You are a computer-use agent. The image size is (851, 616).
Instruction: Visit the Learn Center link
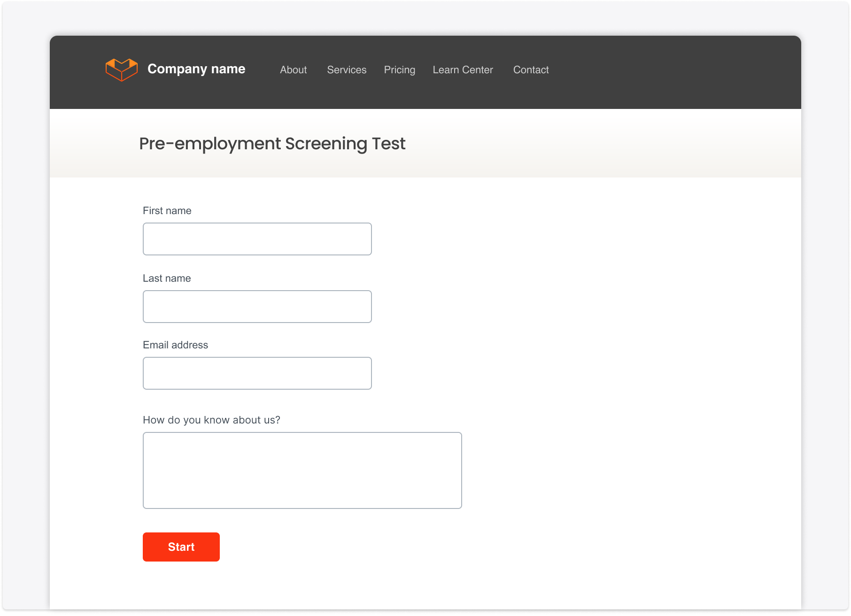(463, 70)
